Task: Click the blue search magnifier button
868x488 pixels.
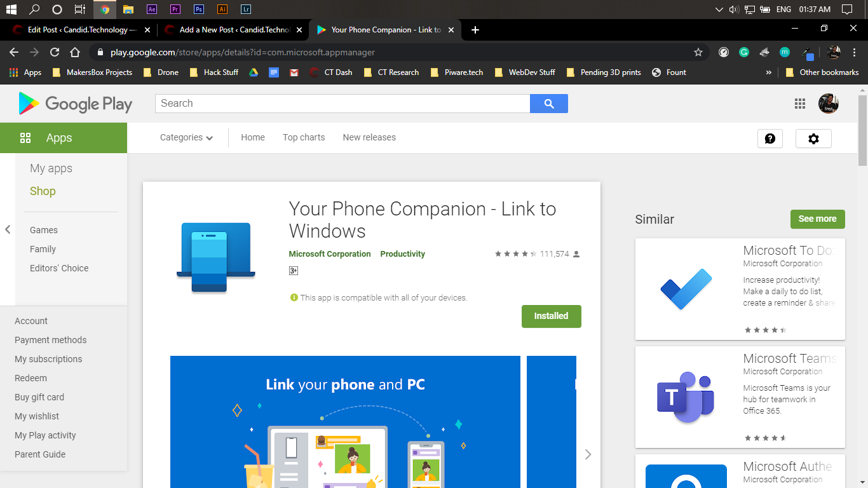Action: 549,104
